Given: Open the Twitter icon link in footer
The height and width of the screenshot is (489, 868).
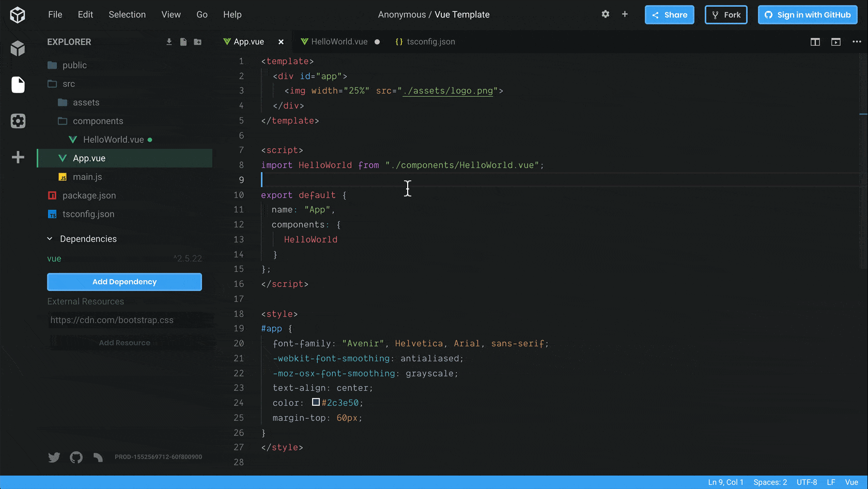Looking at the screenshot, I should [54, 457].
